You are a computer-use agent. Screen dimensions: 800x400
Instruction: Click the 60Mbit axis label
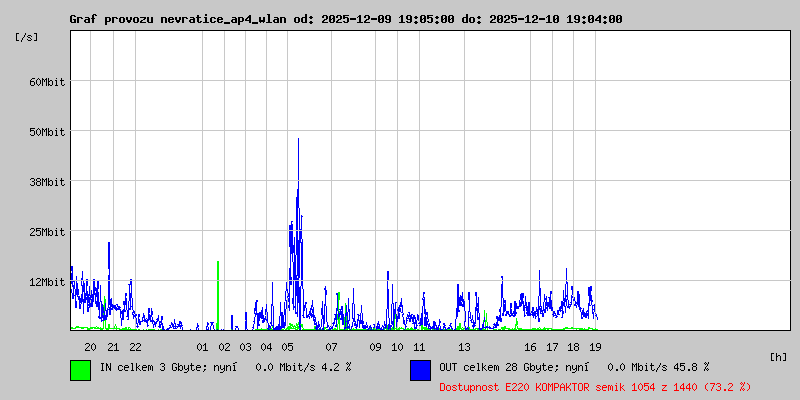click(x=47, y=82)
